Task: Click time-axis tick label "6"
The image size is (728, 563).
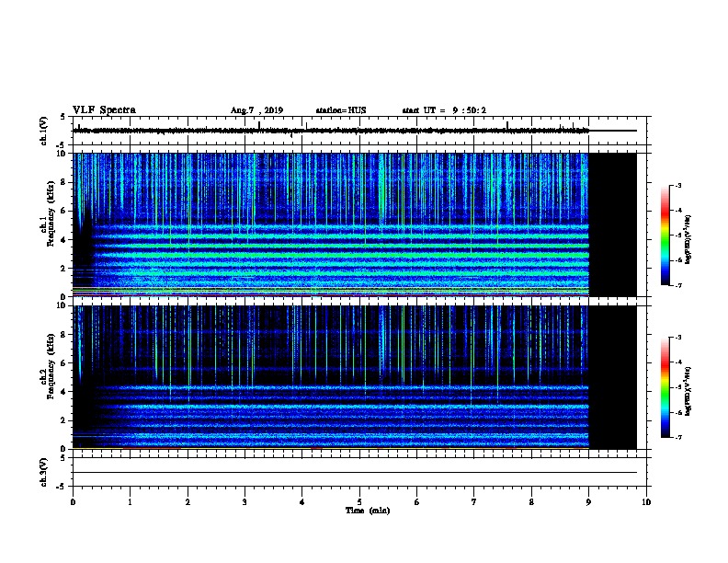Action: pos(416,501)
